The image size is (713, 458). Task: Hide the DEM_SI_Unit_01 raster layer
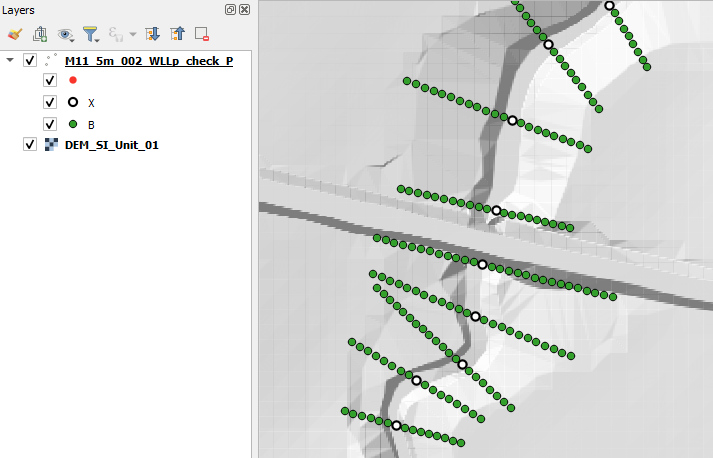(30, 145)
